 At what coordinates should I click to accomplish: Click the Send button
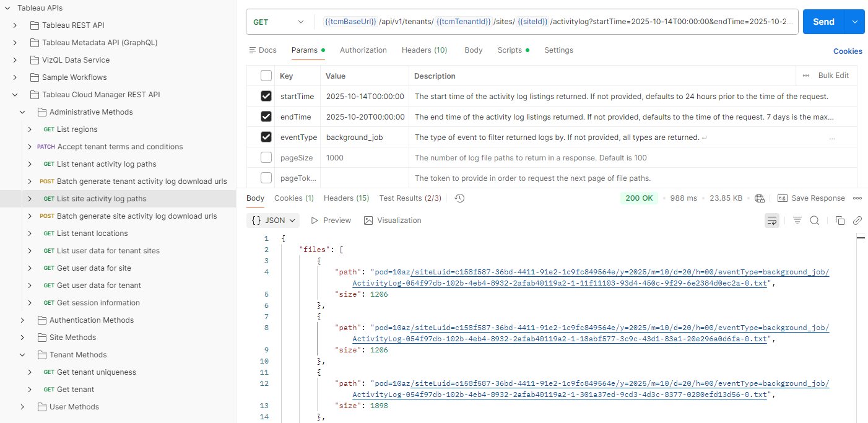pyautogui.click(x=823, y=21)
